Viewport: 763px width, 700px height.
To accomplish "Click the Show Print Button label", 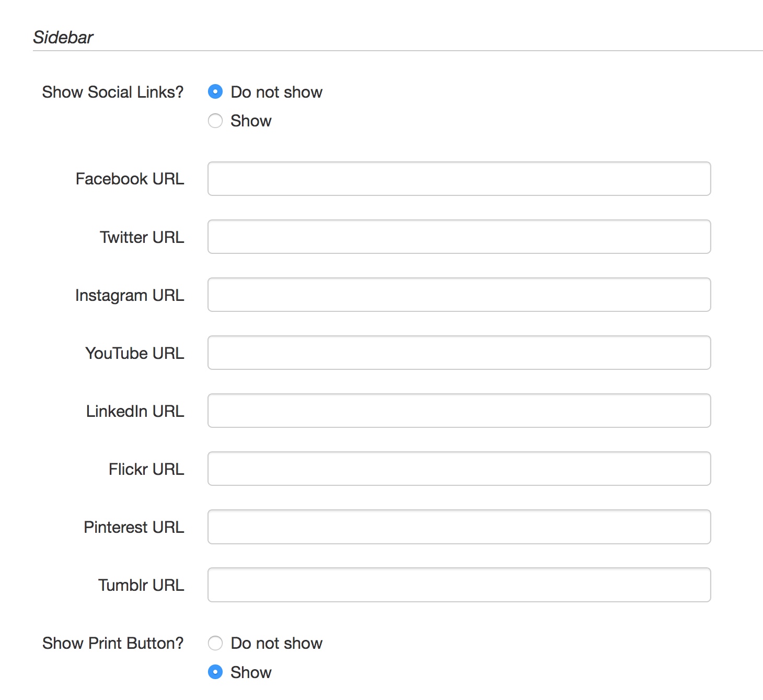I will 113,643.
